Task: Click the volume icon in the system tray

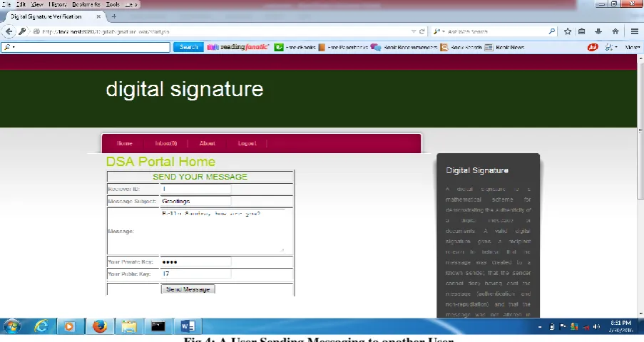Action: (x=597, y=327)
